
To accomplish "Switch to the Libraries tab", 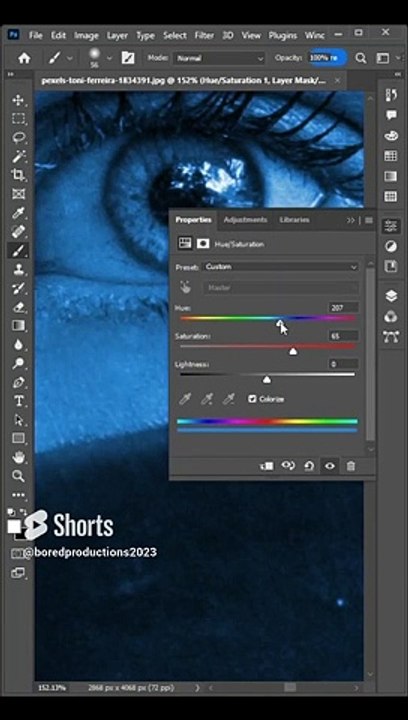I will [x=294, y=220].
